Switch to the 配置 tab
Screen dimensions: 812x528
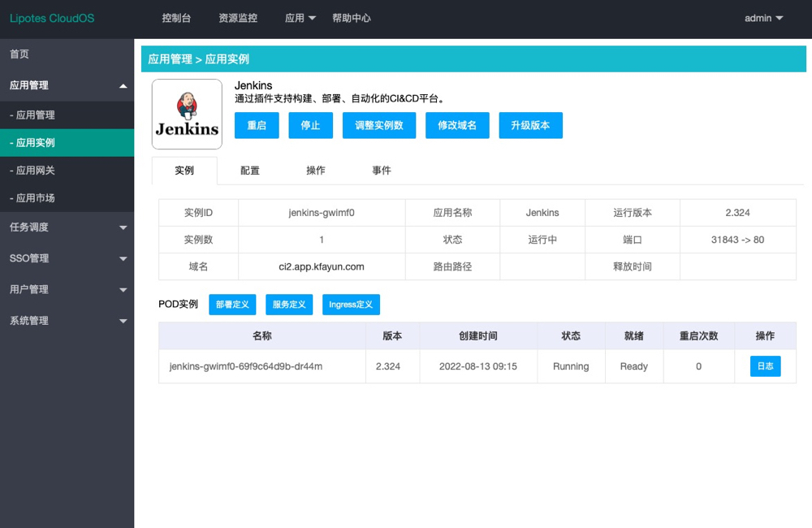click(249, 171)
